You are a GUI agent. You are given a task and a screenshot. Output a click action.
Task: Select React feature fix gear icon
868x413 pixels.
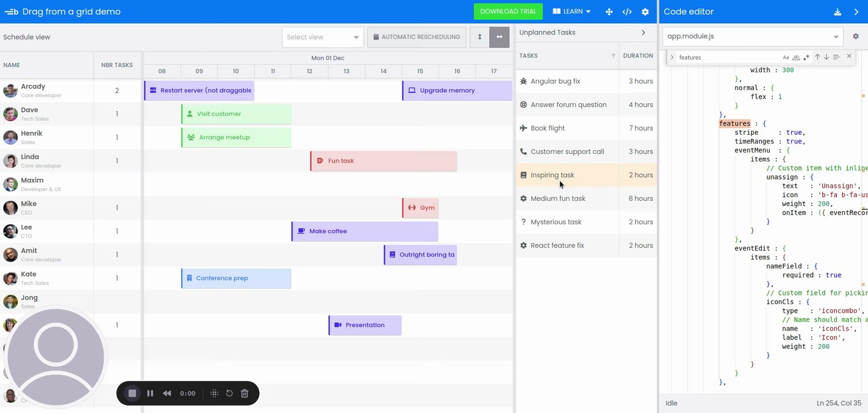pyautogui.click(x=523, y=246)
